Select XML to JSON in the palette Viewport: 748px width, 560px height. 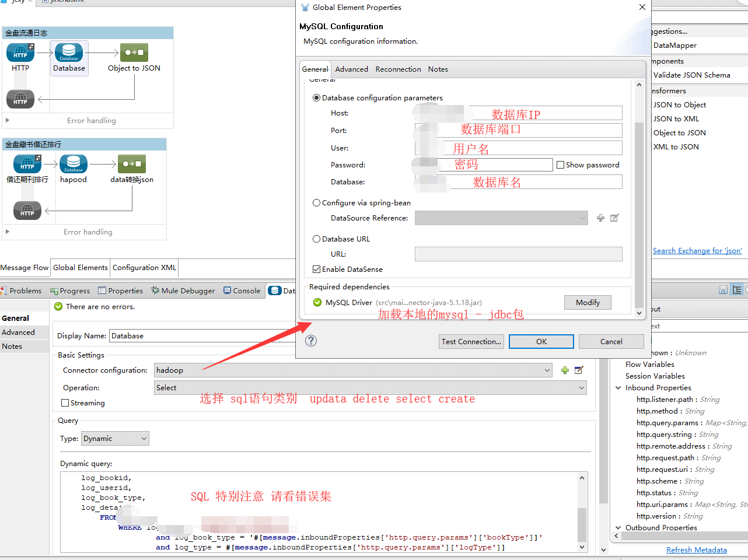click(676, 147)
